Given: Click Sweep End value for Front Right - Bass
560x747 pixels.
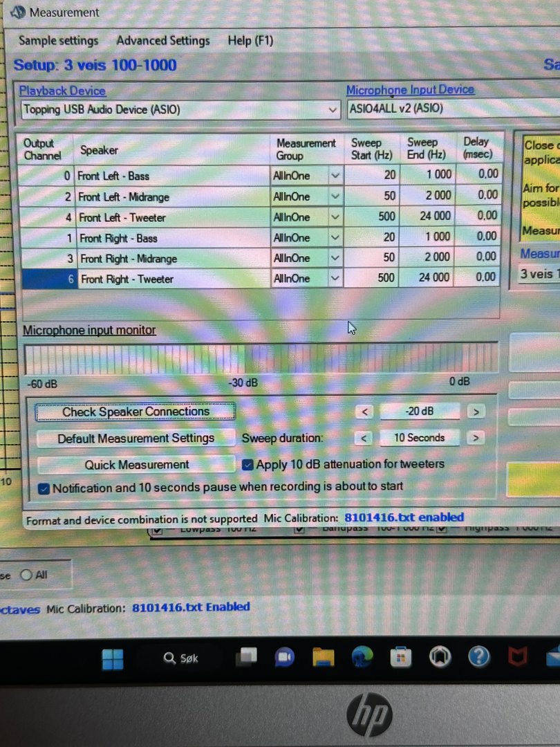Looking at the screenshot, I should [x=427, y=237].
